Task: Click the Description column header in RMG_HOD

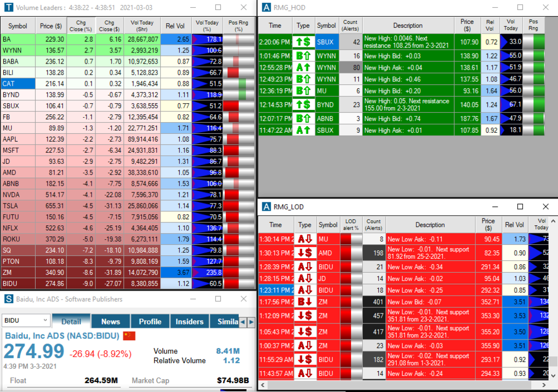Action: click(408, 26)
